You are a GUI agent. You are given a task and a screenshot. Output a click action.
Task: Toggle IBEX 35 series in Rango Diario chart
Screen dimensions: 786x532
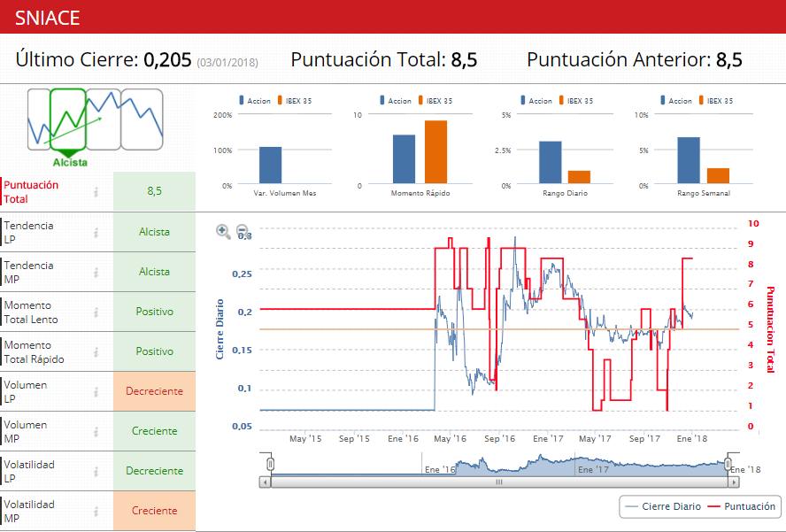tap(576, 101)
